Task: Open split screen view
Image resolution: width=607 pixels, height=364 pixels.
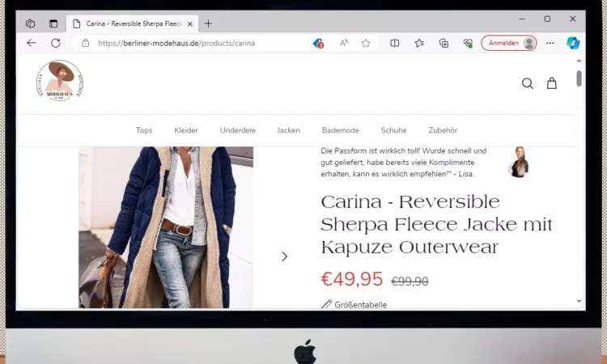Action: click(x=394, y=43)
